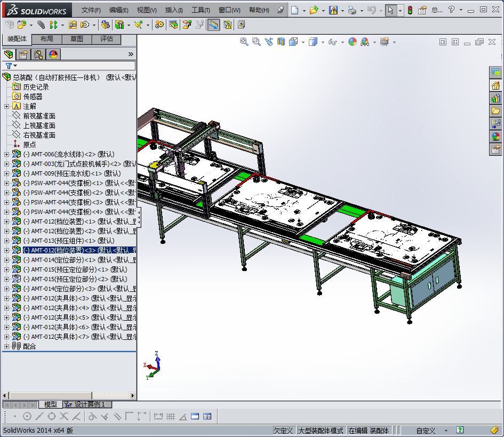Click the Insert Components icon
Viewport: 504px width, 437px height.
pos(22,25)
